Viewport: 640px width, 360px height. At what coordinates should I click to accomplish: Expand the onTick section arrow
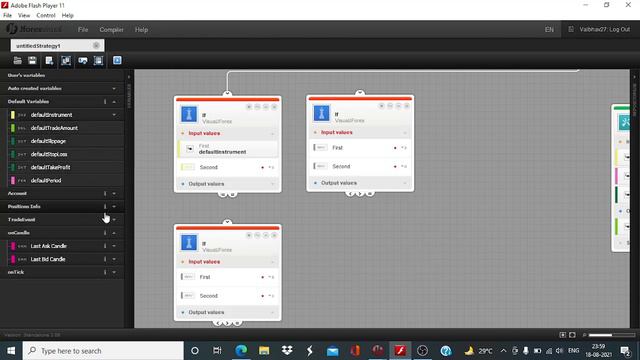coord(114,272)
